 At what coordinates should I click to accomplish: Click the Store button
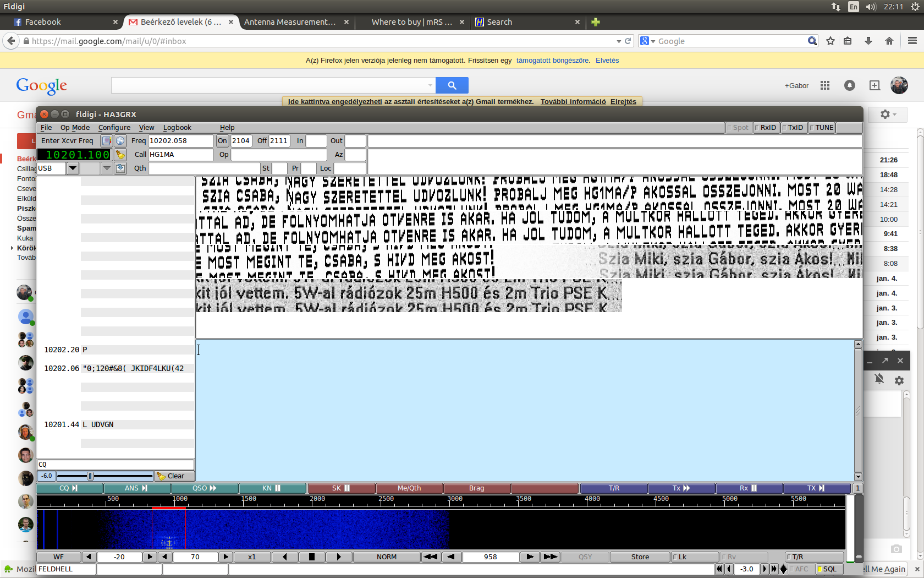pyautogui.click(x=640, y=557)
